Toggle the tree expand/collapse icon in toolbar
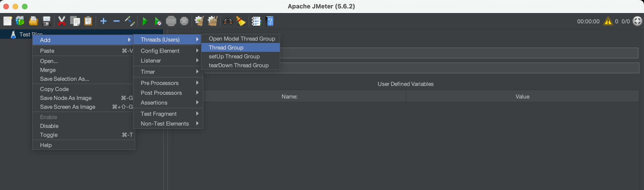Screen dimensions: 644x190 130,21
